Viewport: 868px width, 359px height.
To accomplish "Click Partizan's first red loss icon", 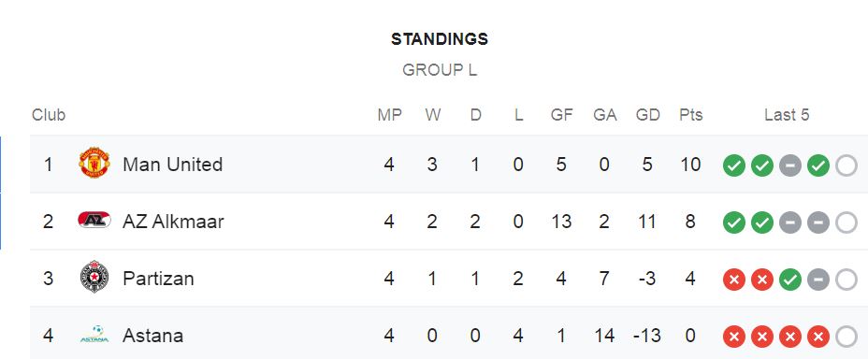I will click(734, 279).
